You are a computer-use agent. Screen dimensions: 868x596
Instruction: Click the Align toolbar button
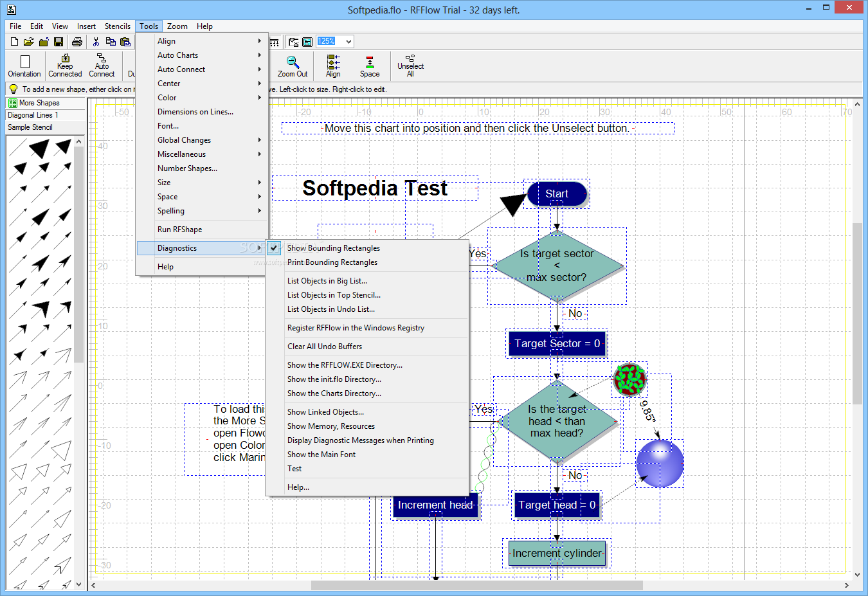(333, 66)
